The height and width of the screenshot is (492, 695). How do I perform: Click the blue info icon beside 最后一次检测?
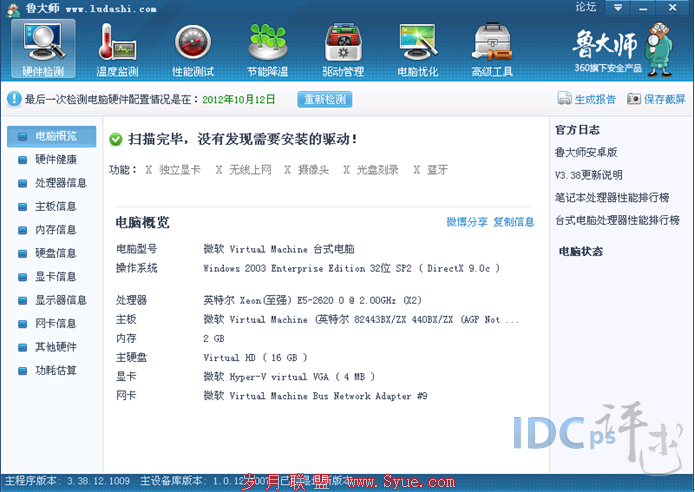click(x=14, y=99)
